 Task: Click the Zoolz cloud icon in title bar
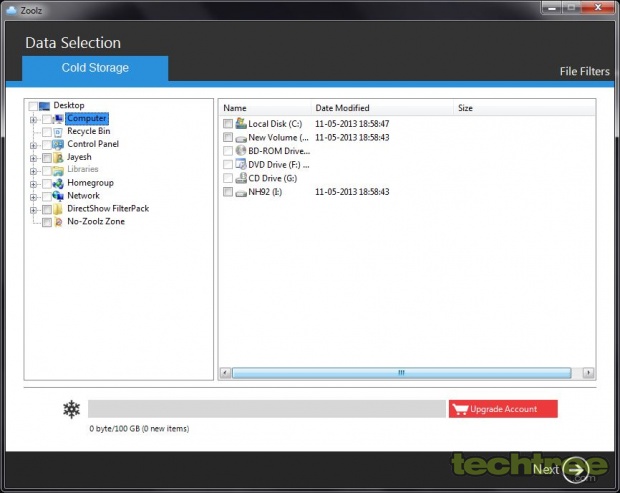(x=12, y=10)
